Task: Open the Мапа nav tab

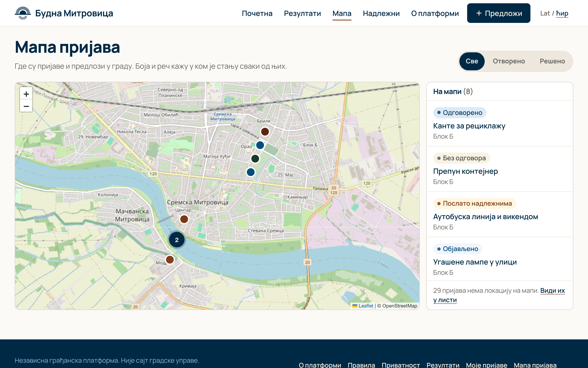Action: (342, 13)
